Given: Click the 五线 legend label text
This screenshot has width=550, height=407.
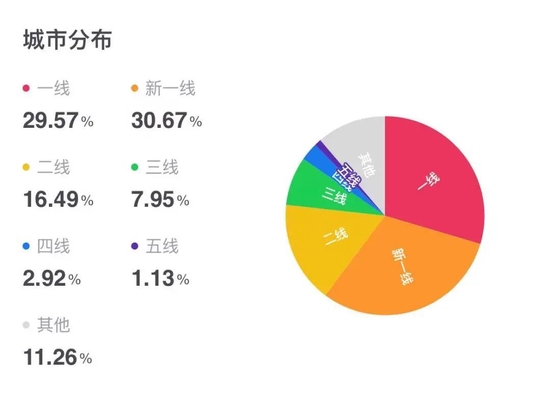Looking at the screenshot, I should pos(162,246).
